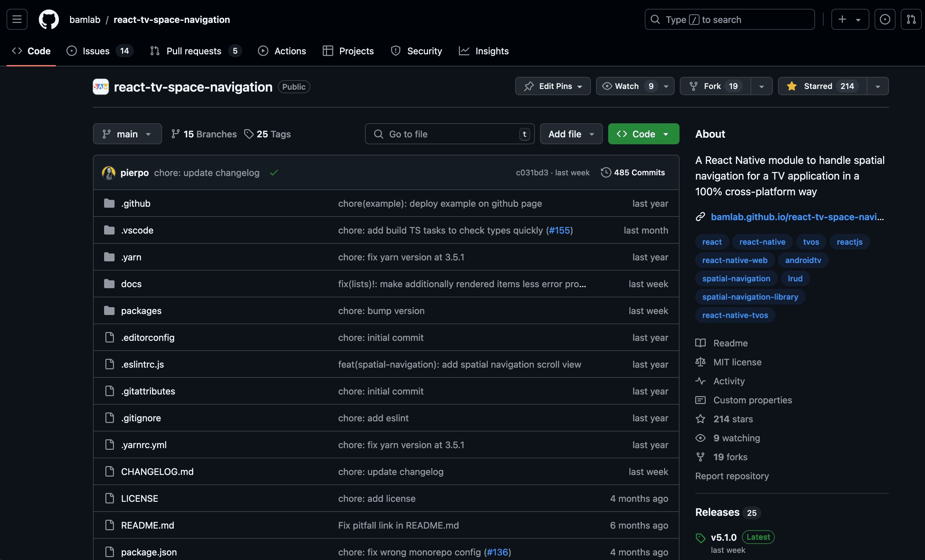Click the plus create-new icon
Image resolution: width=925 pixels, height=560 pixels.
[842, 20]
